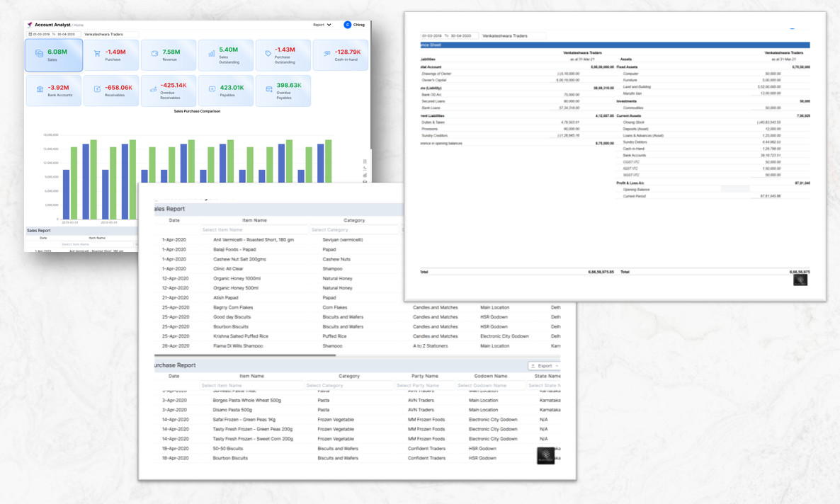
Task: Click the wallet icon on Revenue card
Action: click(154, 54)
